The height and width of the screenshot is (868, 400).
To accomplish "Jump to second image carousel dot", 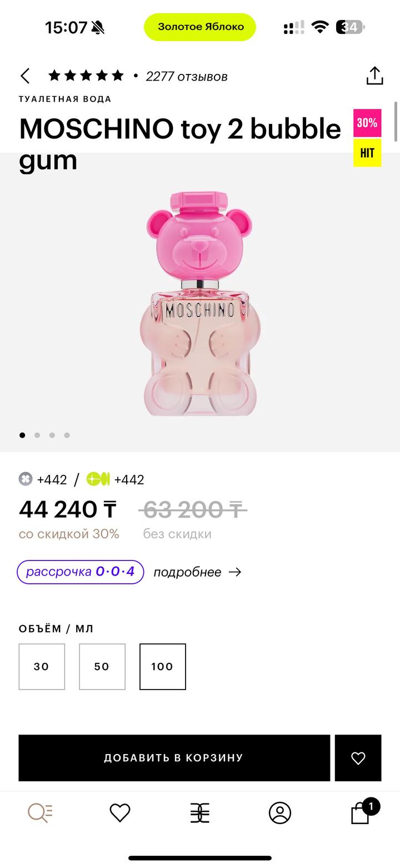I will point(37,435).
